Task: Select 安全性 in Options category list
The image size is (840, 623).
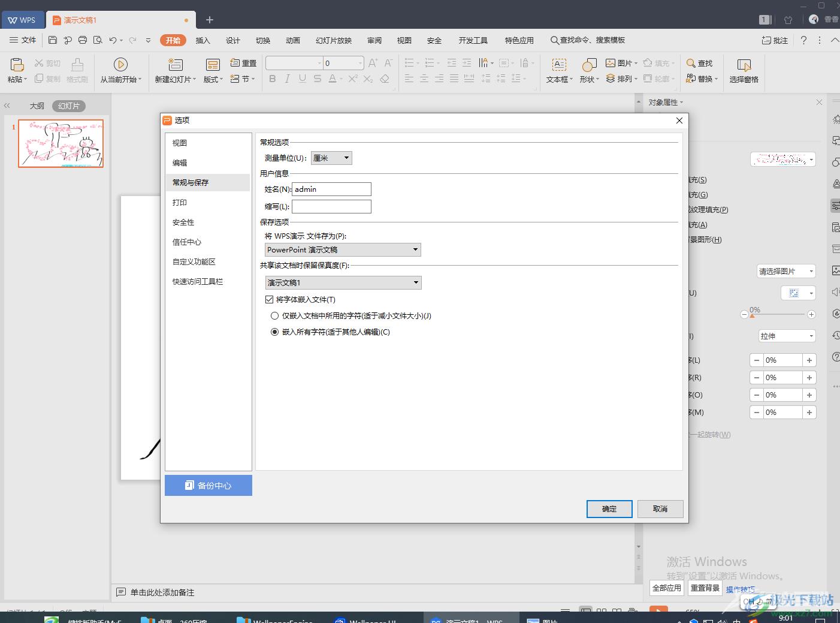Action: pyautogui.click(x=208, y=222)
